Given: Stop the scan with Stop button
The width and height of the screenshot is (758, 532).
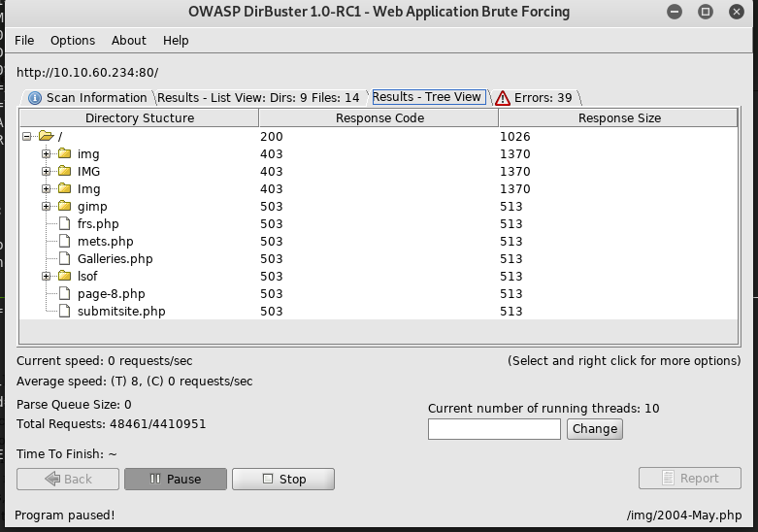Looking at the screenshot, I should (x=283, y=479).
